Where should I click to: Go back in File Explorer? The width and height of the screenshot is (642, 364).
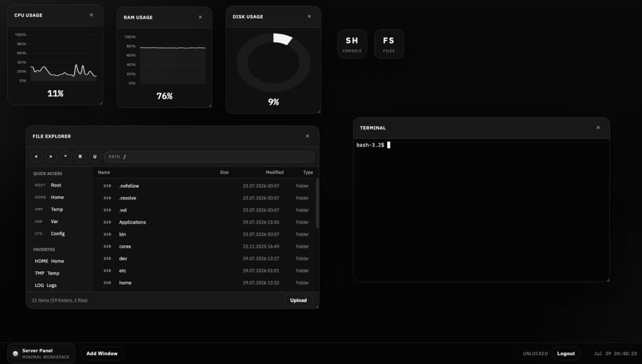[36, 157]
